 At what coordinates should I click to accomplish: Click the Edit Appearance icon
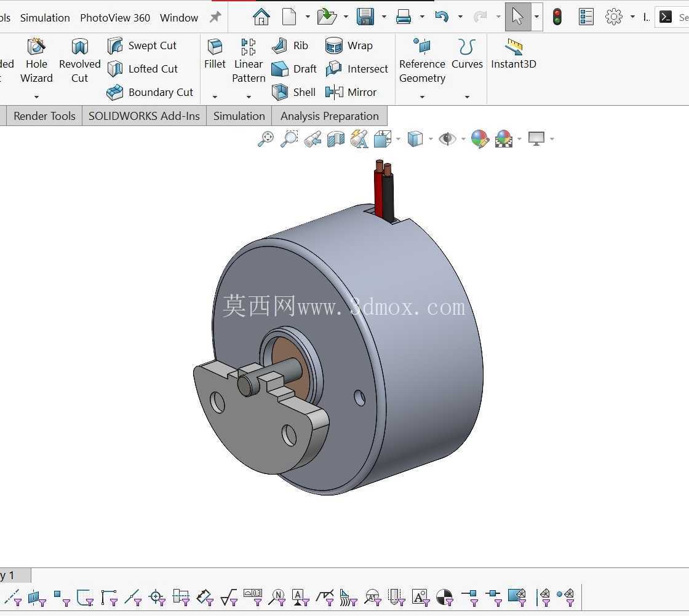(480, 139)
